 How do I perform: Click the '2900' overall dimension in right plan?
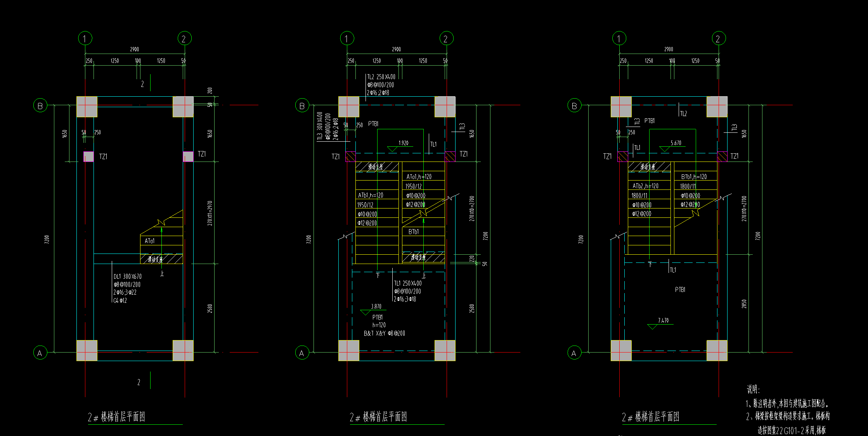(x=669, y=49)
